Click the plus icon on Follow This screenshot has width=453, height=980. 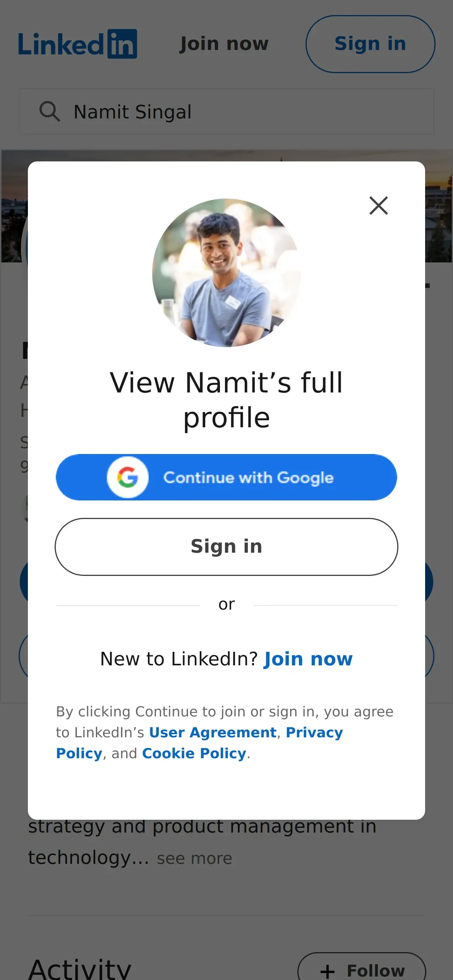pos(328,971)
